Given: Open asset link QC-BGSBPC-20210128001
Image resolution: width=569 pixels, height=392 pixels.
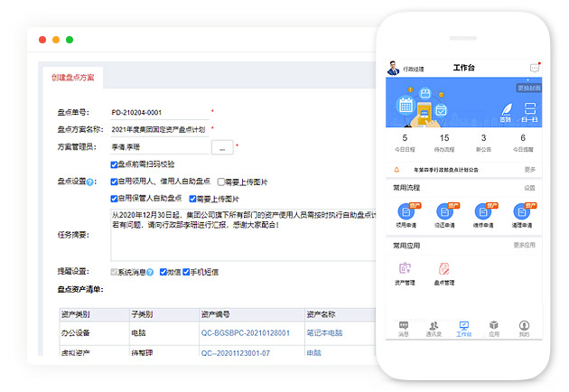Looking at the screenshot, I should pyautogui.click(x=246, y=333).
